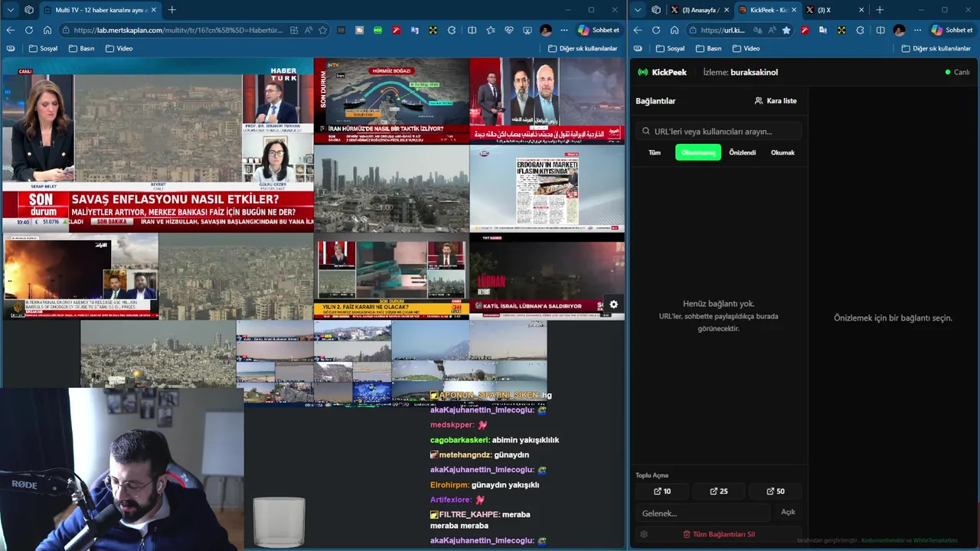Open extensions puzzle icon in left browser
Image resolution: width=980 pixels, height=551 pixels.
pos(452,30)
